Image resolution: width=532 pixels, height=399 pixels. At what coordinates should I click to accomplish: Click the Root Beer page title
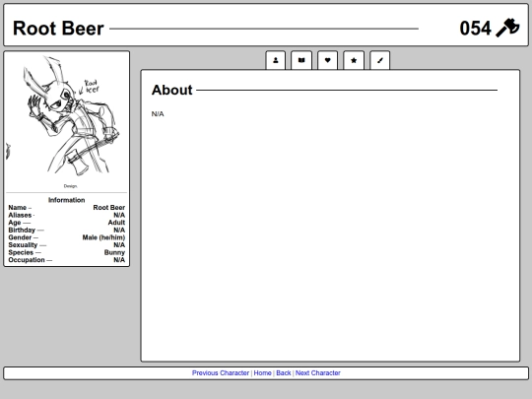click(58, 29)
